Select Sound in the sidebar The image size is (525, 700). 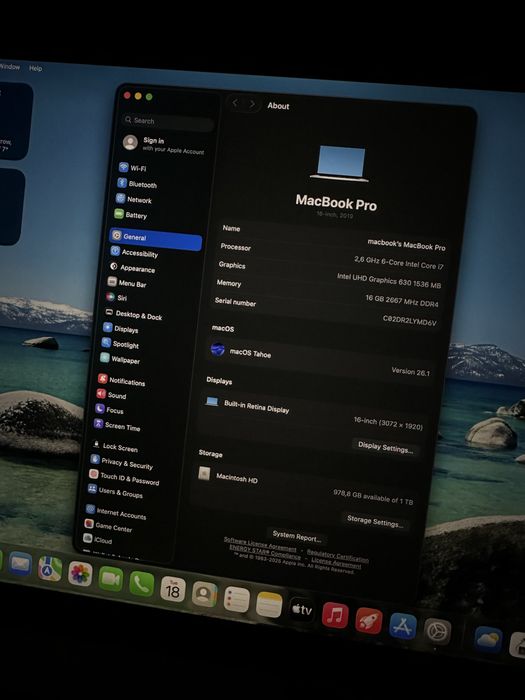click(x=112, y=395)
